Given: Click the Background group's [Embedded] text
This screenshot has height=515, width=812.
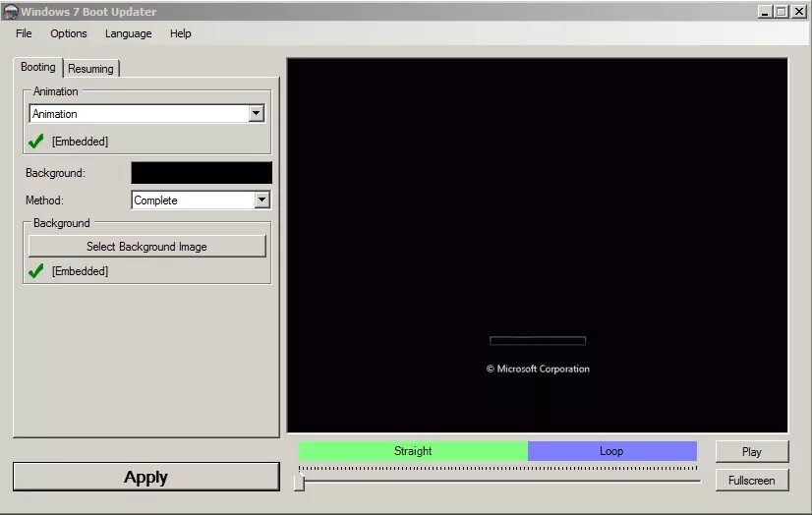Looking at the screenshot, I should point(80,271).
